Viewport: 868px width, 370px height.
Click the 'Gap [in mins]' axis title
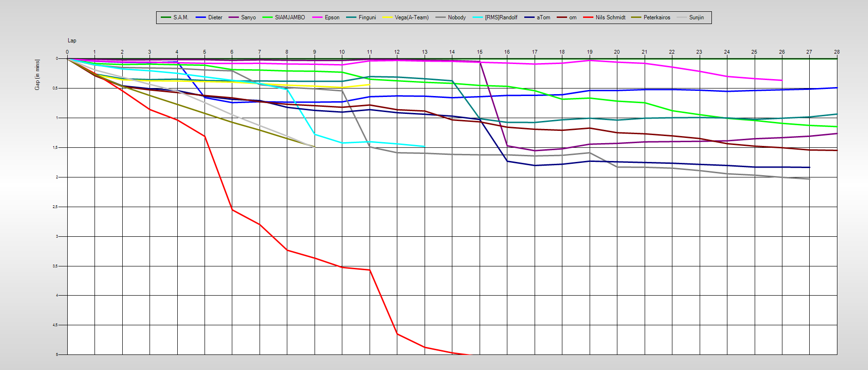37,75
